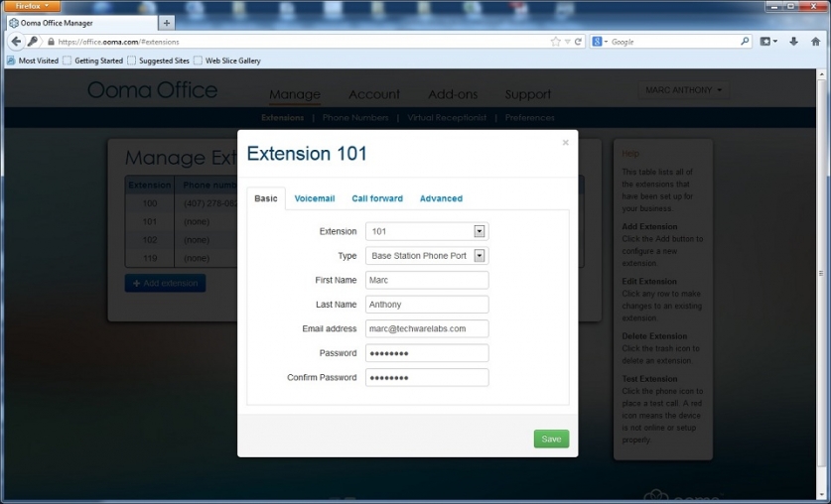831x504 pixels.
Task: Click the Last Name input field
Action: pyautogui.click(x=427, y=305)
